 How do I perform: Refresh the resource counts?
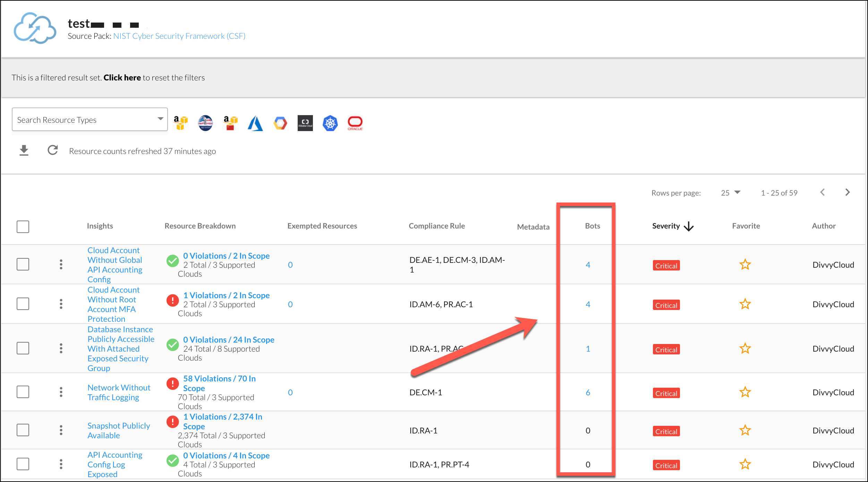tap(53, 150)
